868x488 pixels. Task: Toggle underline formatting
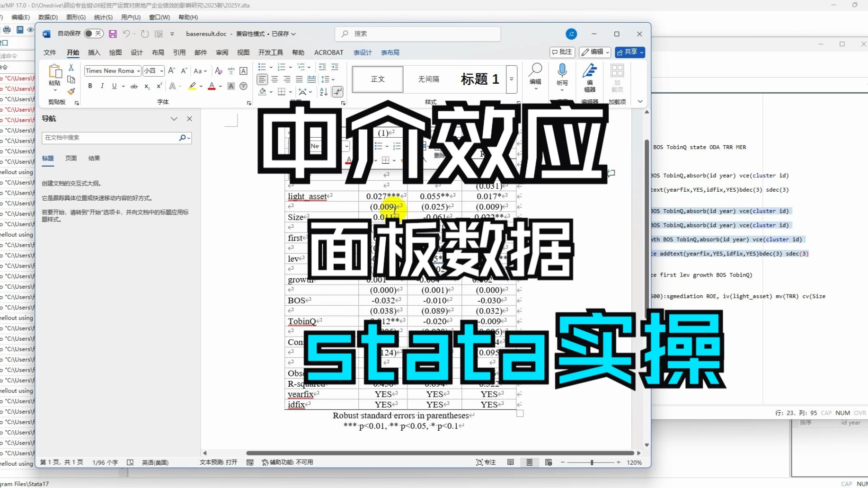coord(114,86)
